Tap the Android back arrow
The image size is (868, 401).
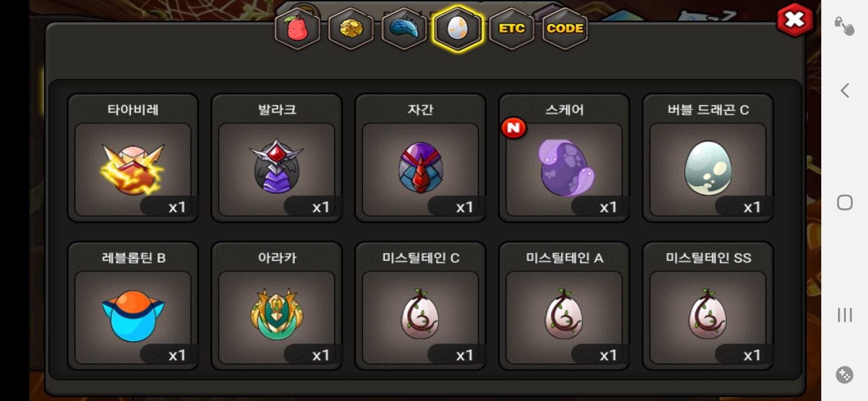pyautogui.click(x=845, y=90)
